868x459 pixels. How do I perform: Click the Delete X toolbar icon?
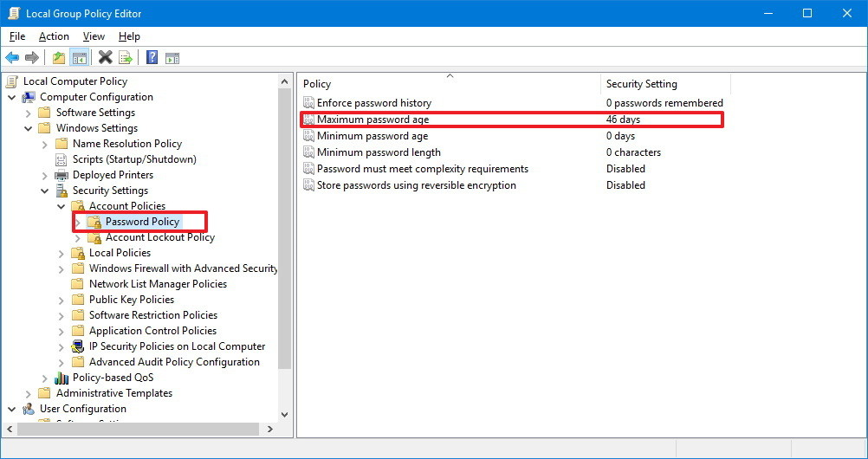click(106, 58)
